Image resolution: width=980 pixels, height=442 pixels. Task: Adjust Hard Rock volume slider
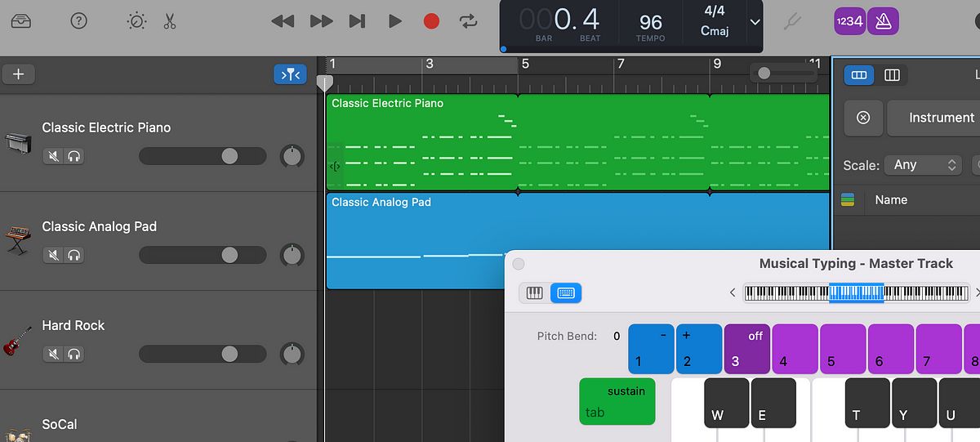[203, 354]
